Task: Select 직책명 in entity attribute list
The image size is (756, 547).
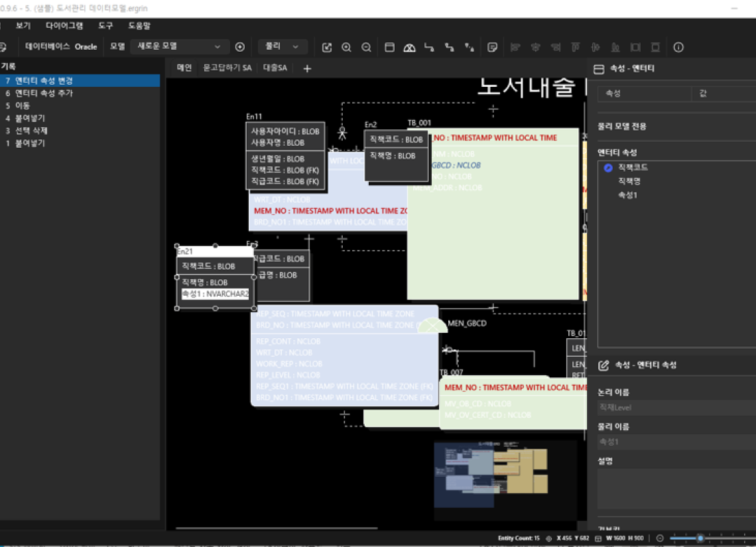Action: [629, 181]
